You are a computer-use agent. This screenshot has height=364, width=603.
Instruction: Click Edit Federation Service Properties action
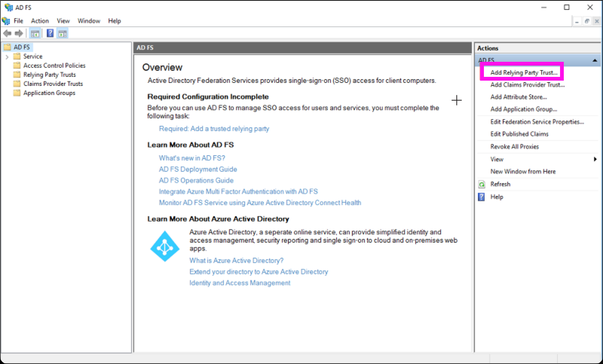click(537, 122)
